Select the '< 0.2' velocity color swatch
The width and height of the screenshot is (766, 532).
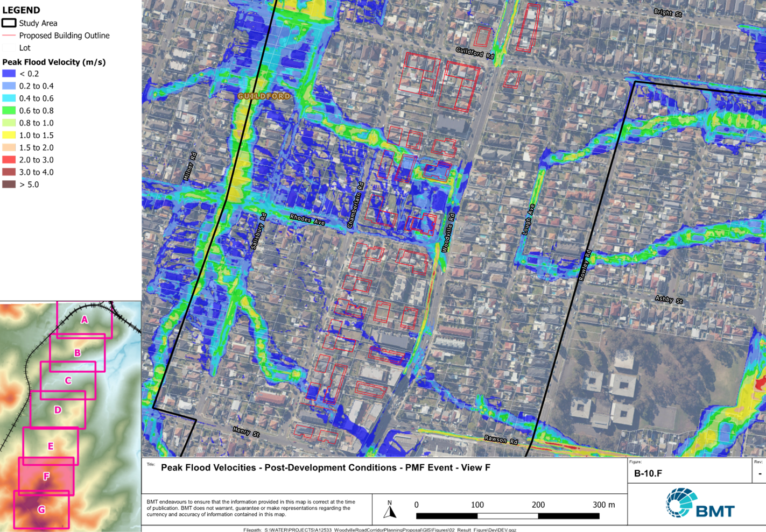(x=9, y=74)
